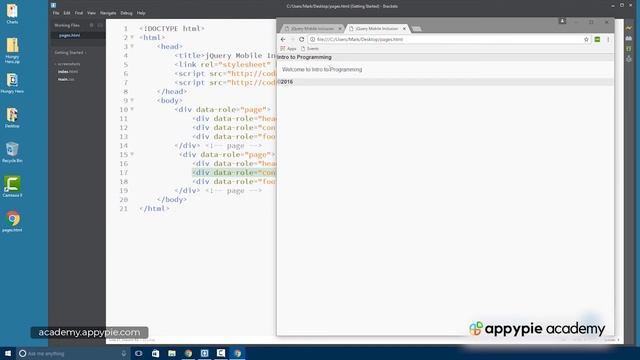
Task: Select pages.html in Working Files
Action: [69, 36]
